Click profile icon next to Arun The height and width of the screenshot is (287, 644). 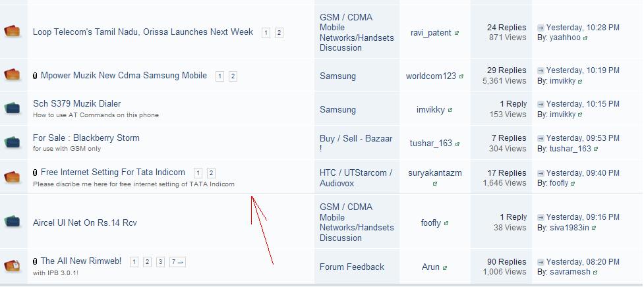(x=445, y=267)
